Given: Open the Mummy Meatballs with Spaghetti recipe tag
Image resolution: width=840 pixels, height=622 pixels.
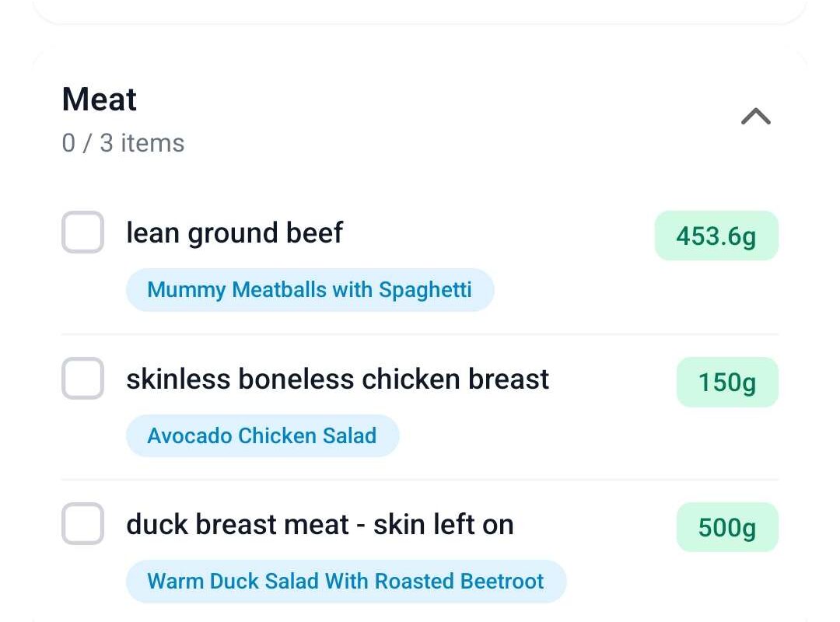Looking at the screenshot, I should (x=310, y=290).
